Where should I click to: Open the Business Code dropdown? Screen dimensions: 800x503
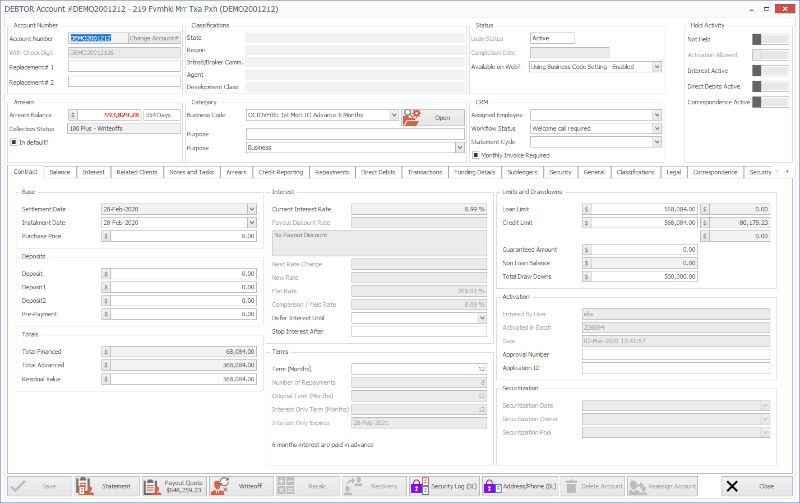[394, 115]
